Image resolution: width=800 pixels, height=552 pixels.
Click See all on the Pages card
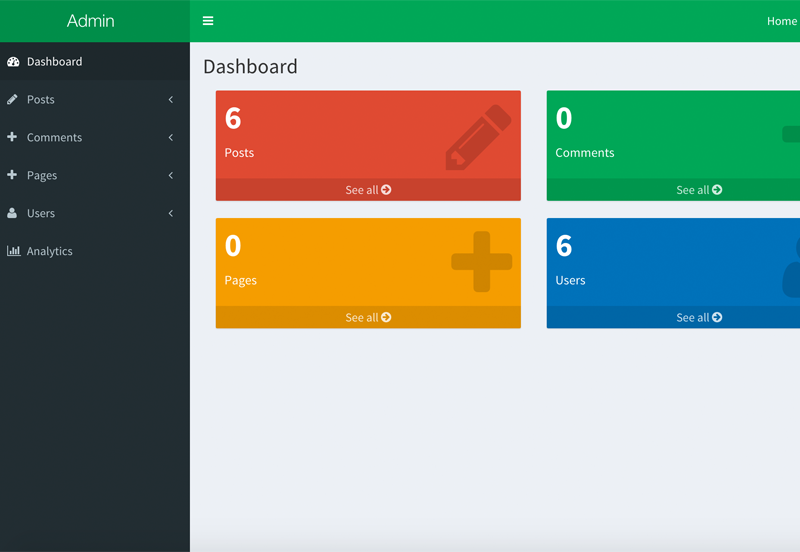point(368,317)
